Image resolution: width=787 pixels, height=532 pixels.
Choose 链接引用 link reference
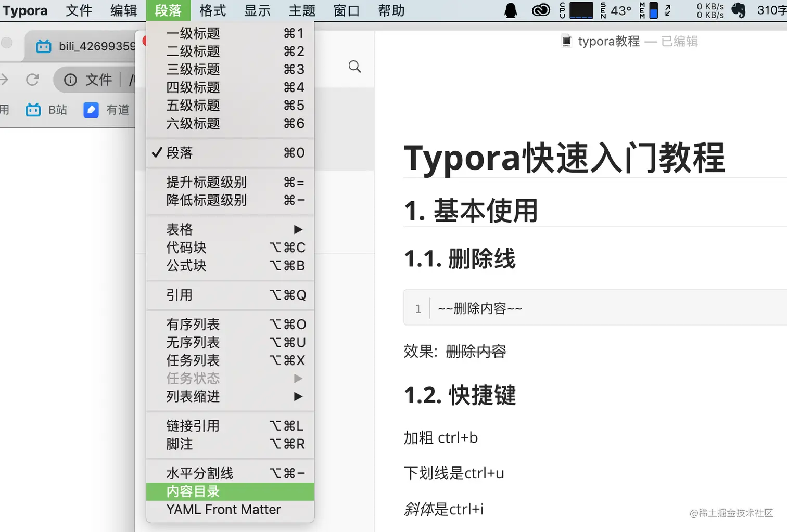coord(230,426)
